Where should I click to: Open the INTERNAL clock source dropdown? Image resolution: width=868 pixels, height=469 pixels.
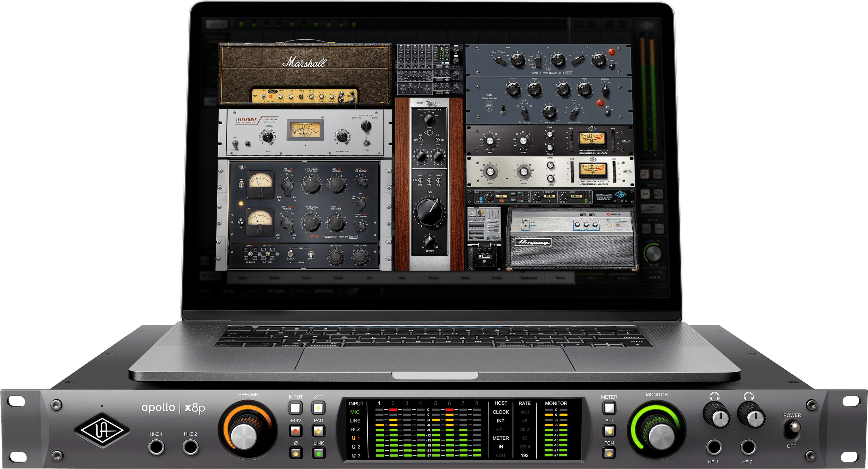pyautogui.click(x=324, y=291)
